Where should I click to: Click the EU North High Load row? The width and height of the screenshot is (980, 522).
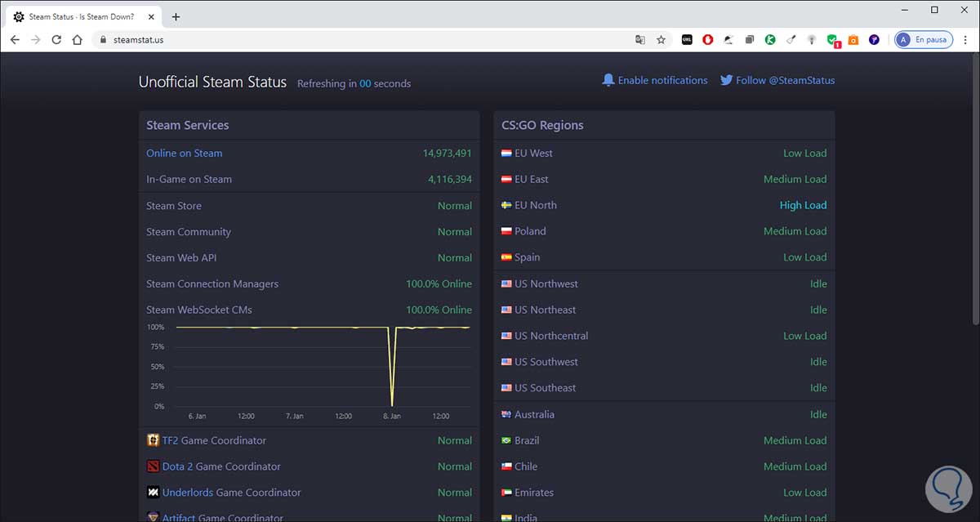pos(664,205)
